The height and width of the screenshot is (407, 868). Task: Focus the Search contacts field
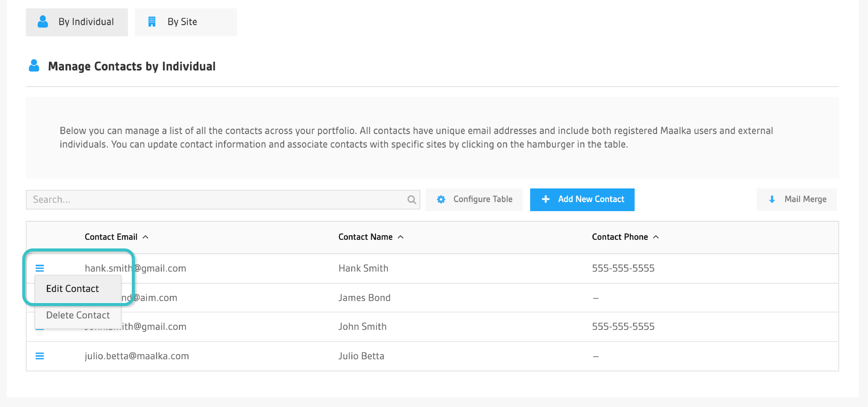click(x=223, y=200)
